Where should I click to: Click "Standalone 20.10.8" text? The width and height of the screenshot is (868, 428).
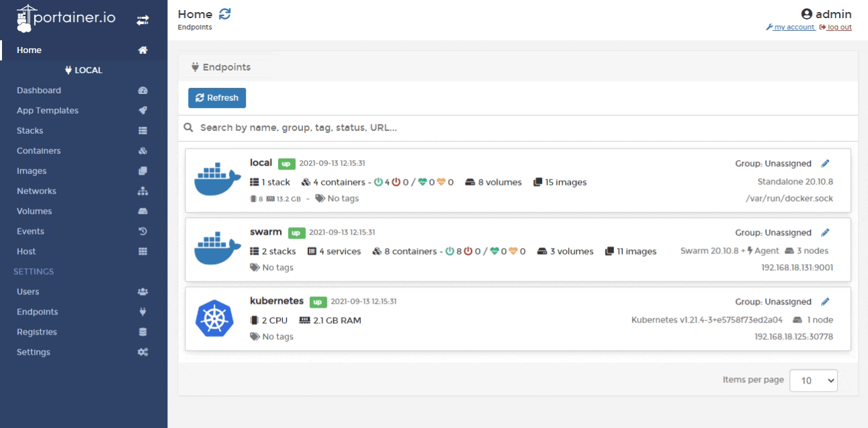point(795,182)
